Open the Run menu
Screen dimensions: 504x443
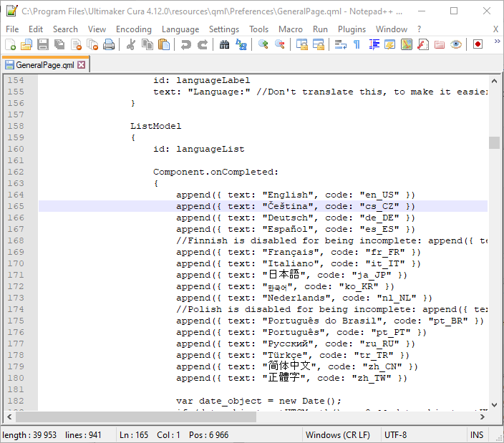coord(320,29)
